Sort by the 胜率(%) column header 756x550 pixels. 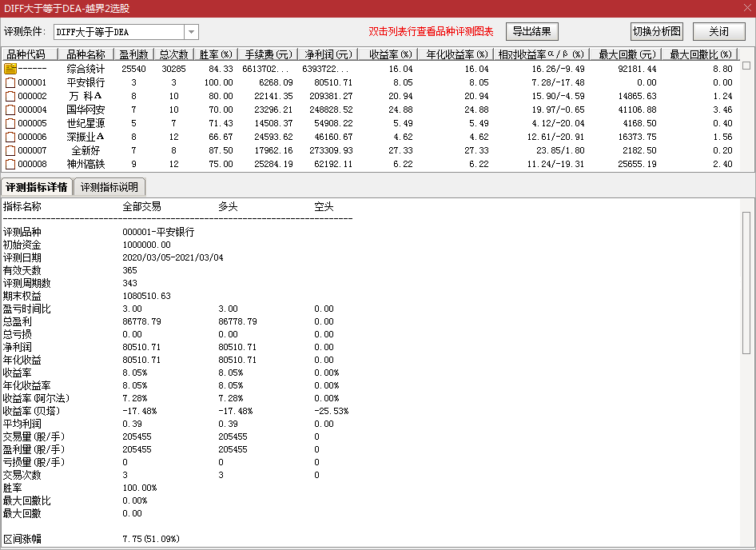pos(216,54)
